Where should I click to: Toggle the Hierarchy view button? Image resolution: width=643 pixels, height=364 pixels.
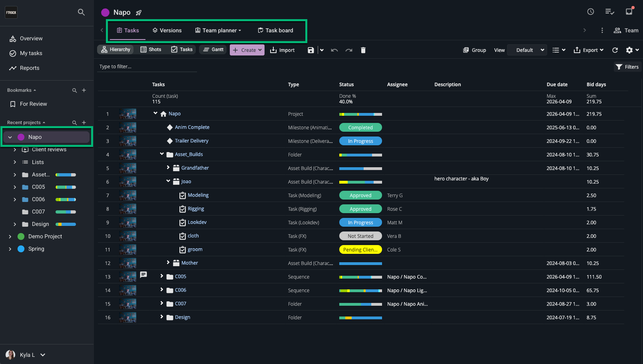[x=116, y=49]
